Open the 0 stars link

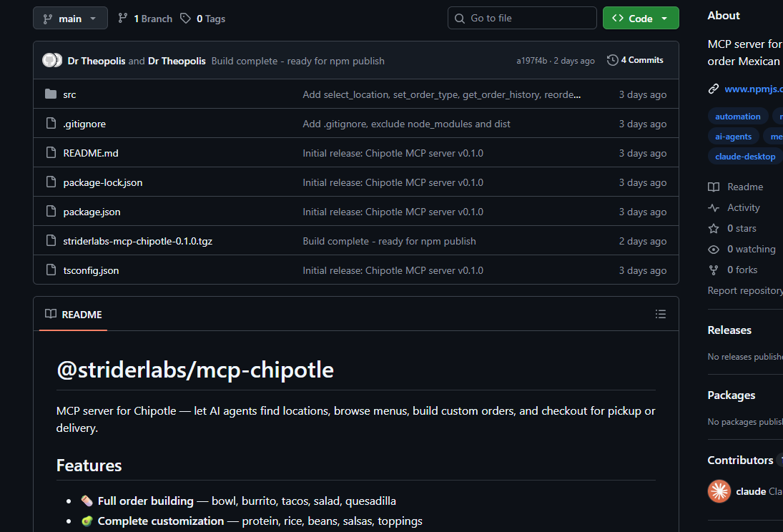pyautogui.click(x=742, y=228)
